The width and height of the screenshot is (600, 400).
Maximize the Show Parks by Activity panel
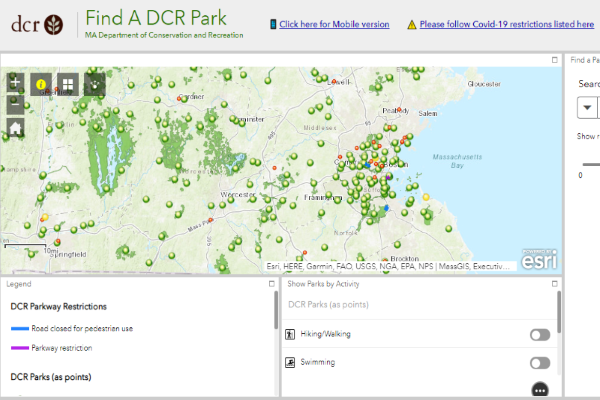pos(555,284)
